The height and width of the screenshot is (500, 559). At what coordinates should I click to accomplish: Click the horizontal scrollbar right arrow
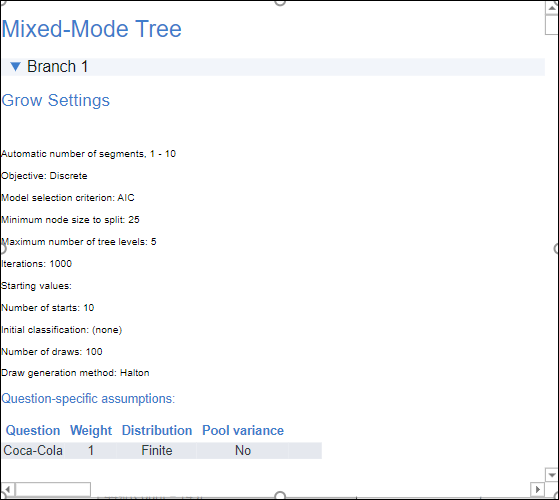(537, 489)
